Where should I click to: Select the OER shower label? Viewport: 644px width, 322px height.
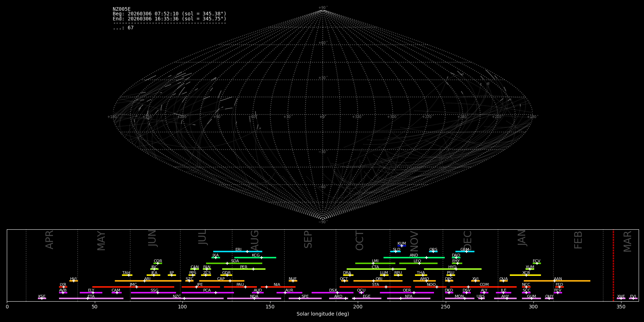[407, 291]
